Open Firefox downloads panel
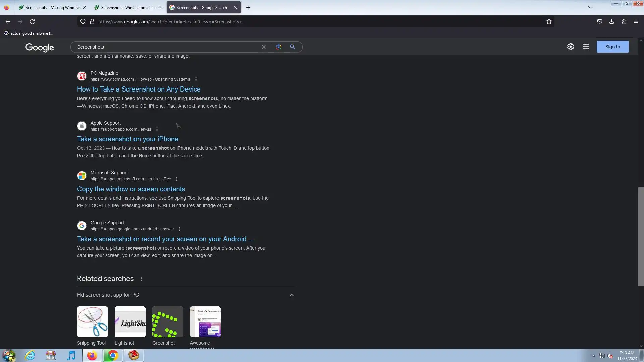The width and height of the screenshot is (644, 362). (x=611, y=21)
